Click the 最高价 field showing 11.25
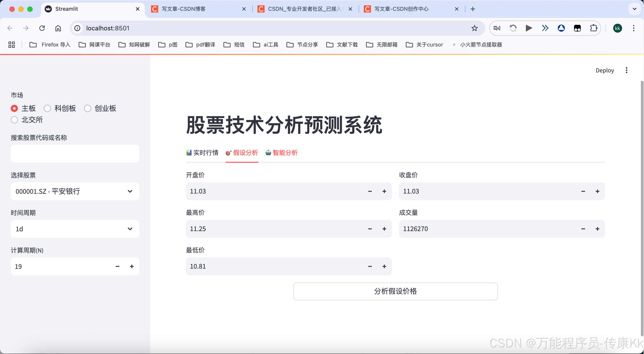The width and height of the screenshot is (644, 354). [274, 229]
